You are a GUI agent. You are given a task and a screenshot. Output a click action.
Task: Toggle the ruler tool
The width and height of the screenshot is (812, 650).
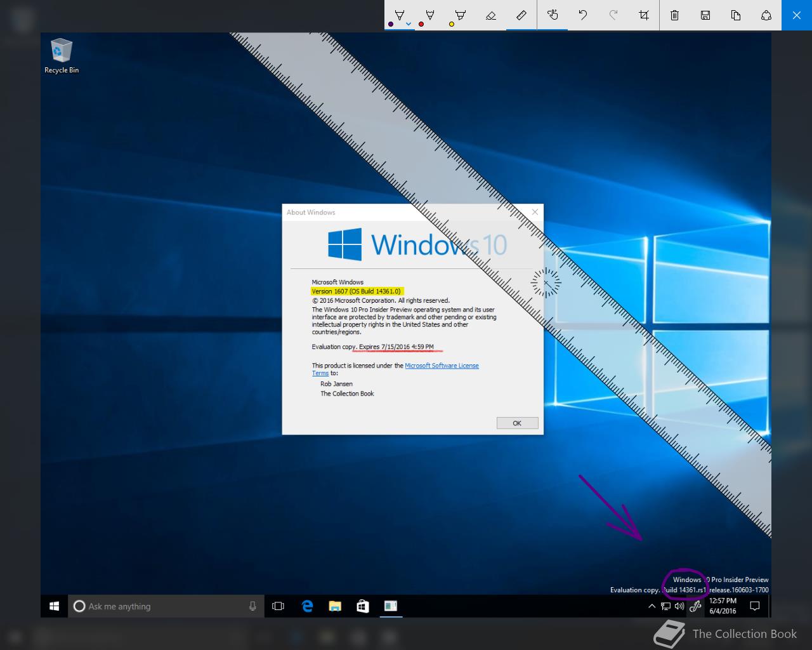[x=521, y=15]
